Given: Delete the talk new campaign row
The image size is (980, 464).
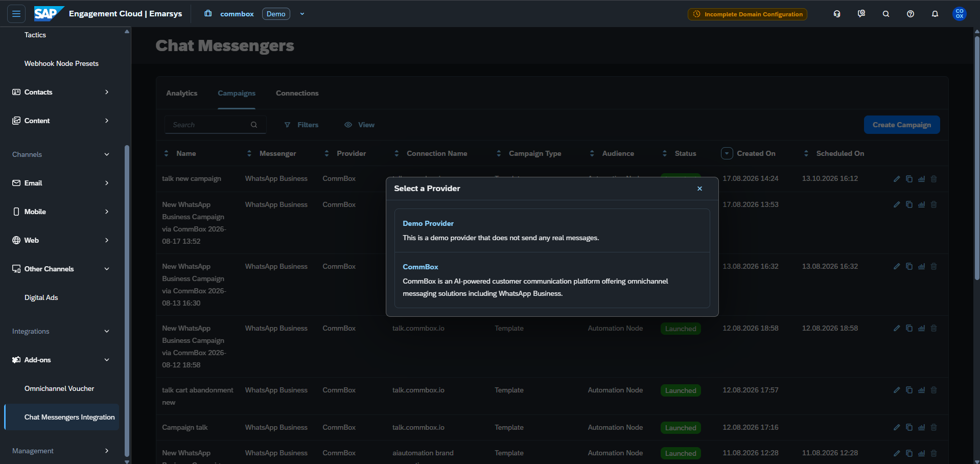Looking at the screenshot, I should [934, 179].
